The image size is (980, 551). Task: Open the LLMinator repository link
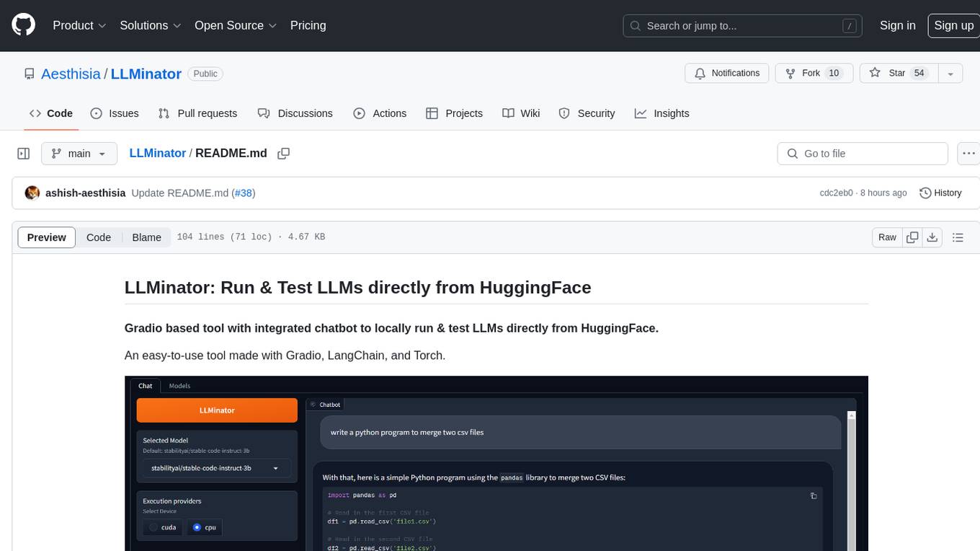[x=146, y=74]
